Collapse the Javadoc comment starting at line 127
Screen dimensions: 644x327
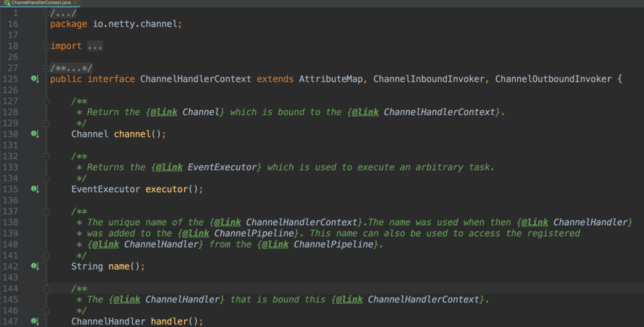[x=46, y=101]
